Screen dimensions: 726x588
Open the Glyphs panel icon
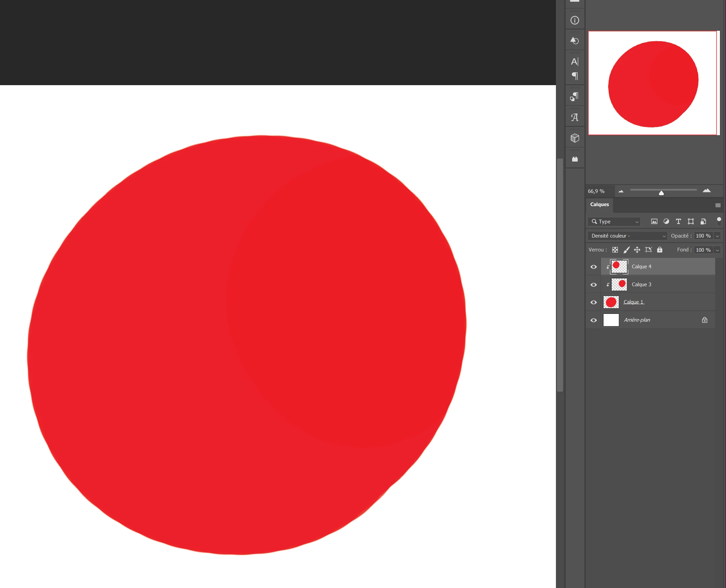pos(575,118)
